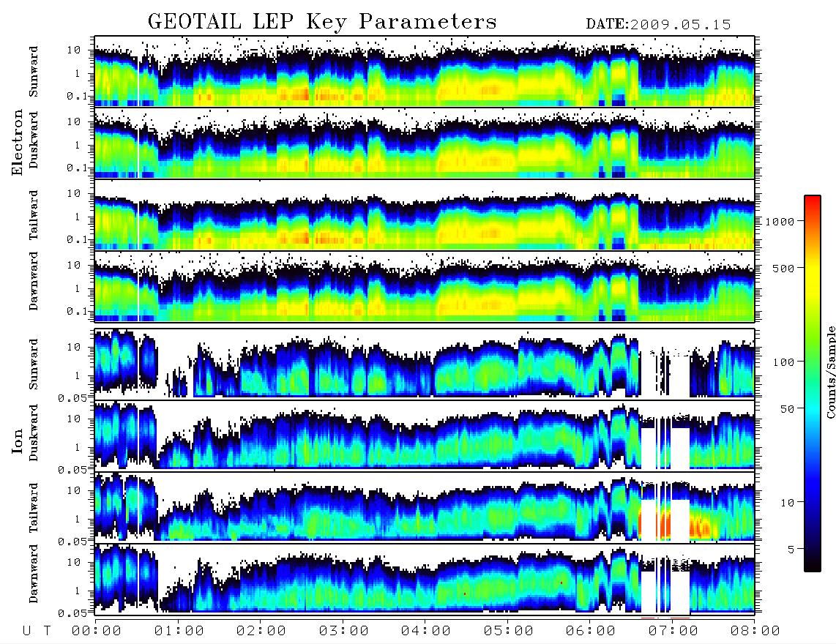Click the '10' colorbar scale value

(x=787, y=503)
